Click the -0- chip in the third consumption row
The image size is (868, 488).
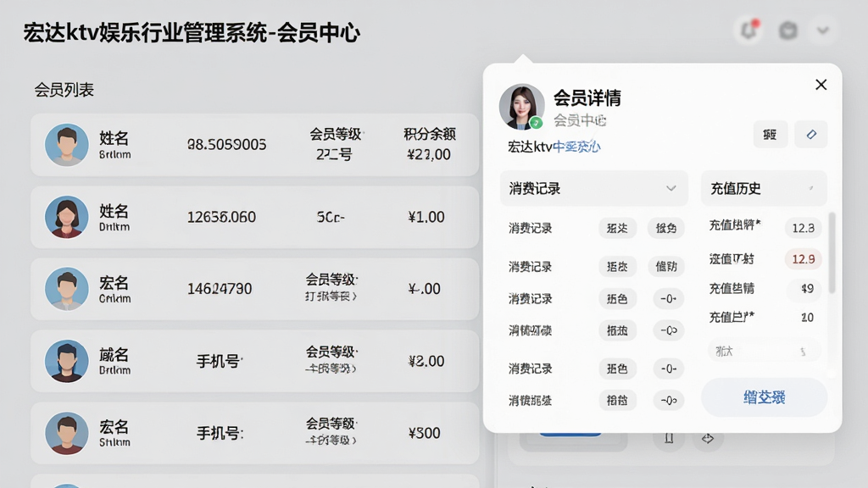(668, 299)
